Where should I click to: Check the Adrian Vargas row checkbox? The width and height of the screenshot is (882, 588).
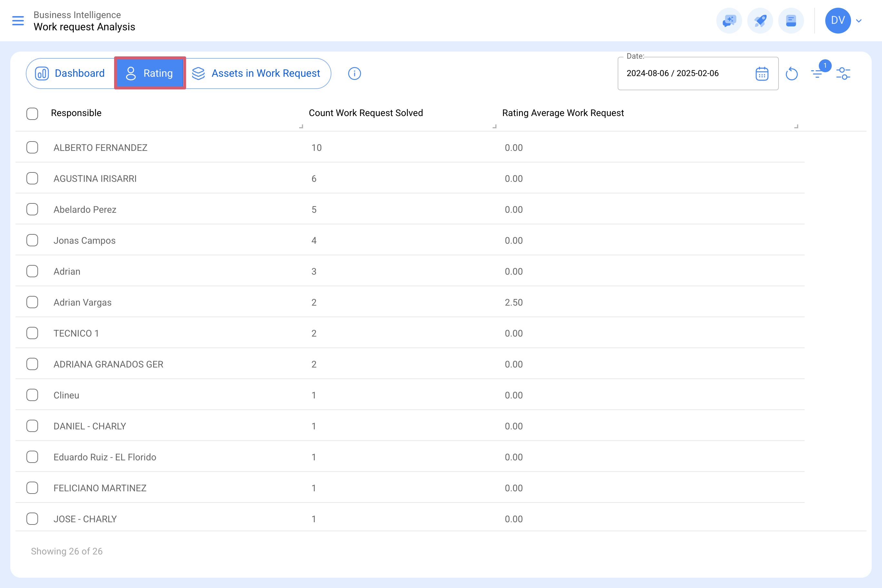(32, 302)
